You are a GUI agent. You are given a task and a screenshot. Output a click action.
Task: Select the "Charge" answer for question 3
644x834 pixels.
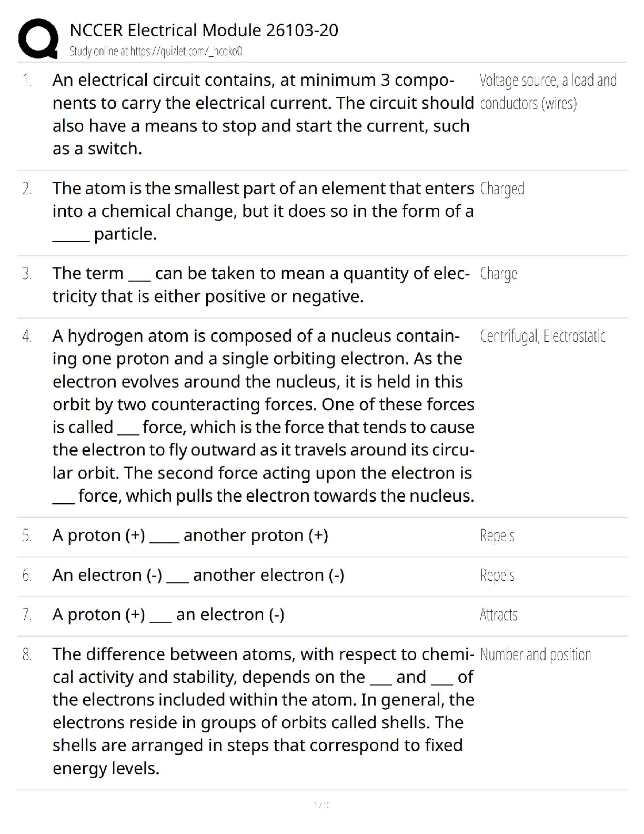click(498, 274)
